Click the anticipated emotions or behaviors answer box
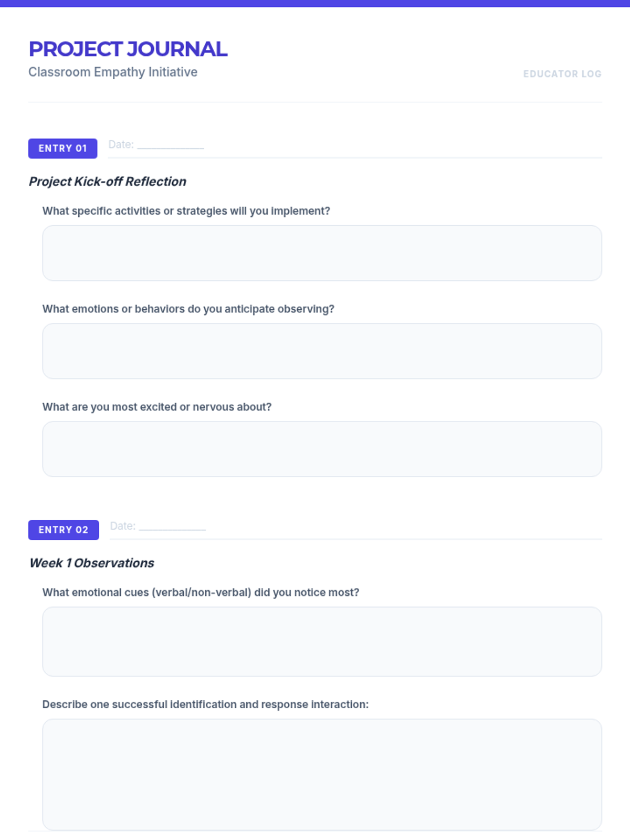Image resolution: width=630 pixels, height=840 pixels. coord(322,351)
